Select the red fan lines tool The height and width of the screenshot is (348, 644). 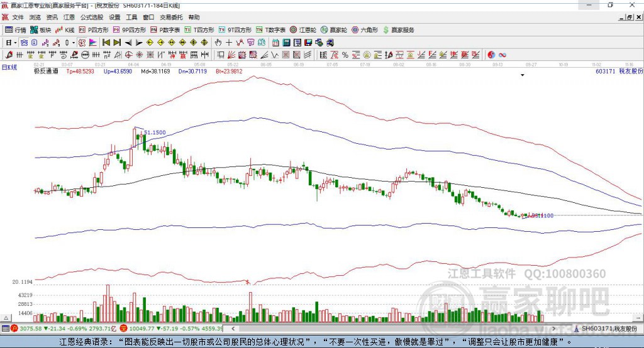point(231,55)
